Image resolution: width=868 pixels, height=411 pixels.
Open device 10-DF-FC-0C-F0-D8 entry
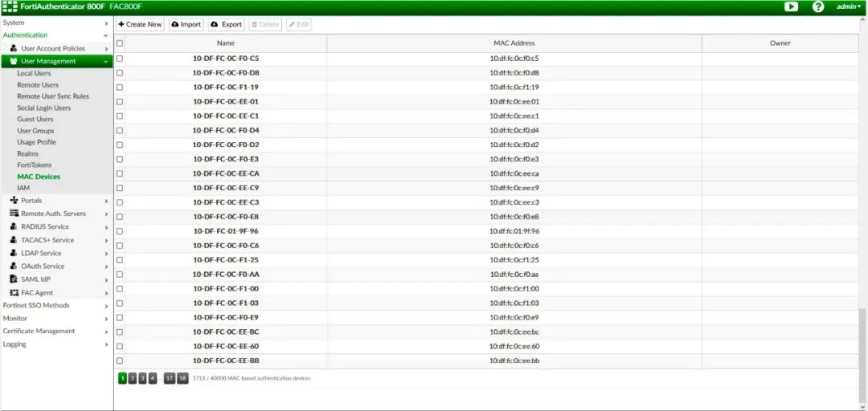(x=226, y=72)
